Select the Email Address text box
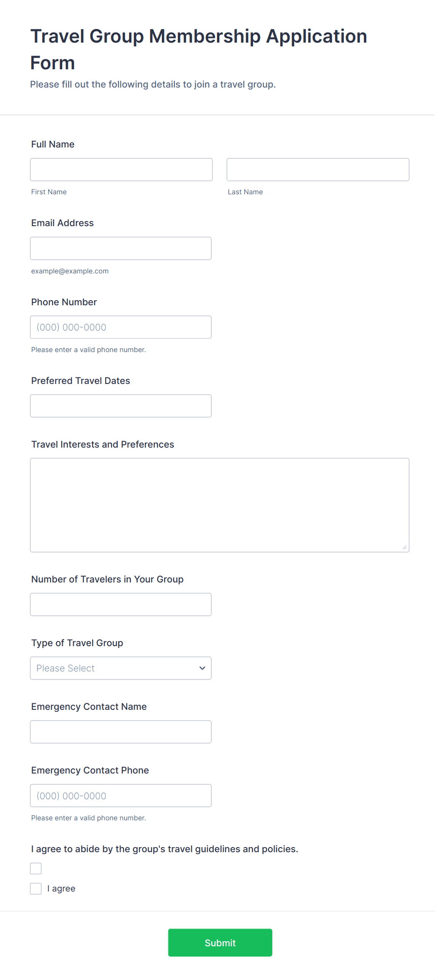The width and height of the screenshot is (435, 980). tap(121, 249)
